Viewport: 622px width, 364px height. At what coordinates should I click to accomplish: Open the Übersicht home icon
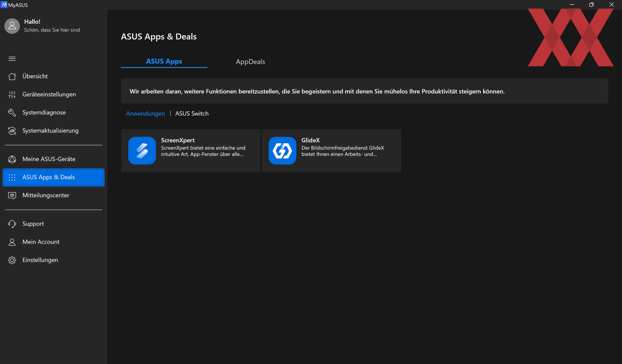(12, 76)
